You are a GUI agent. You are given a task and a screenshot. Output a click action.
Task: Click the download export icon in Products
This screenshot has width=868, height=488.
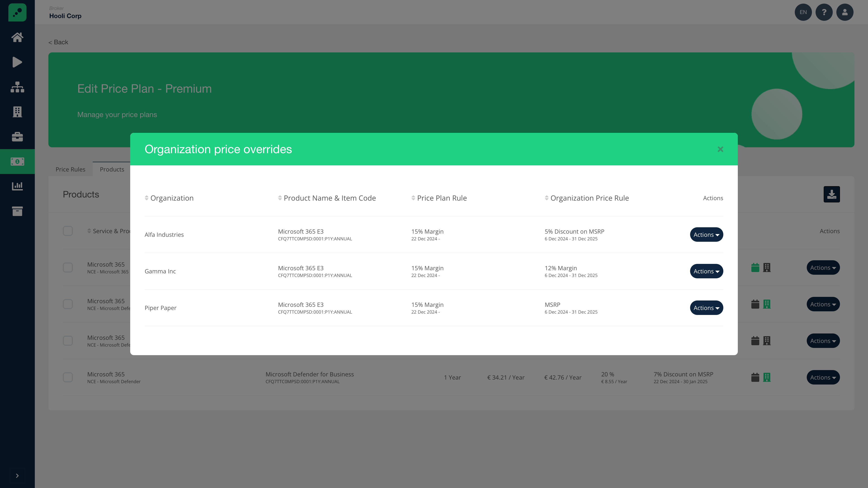pyautogui.click(x=832, y=194)
